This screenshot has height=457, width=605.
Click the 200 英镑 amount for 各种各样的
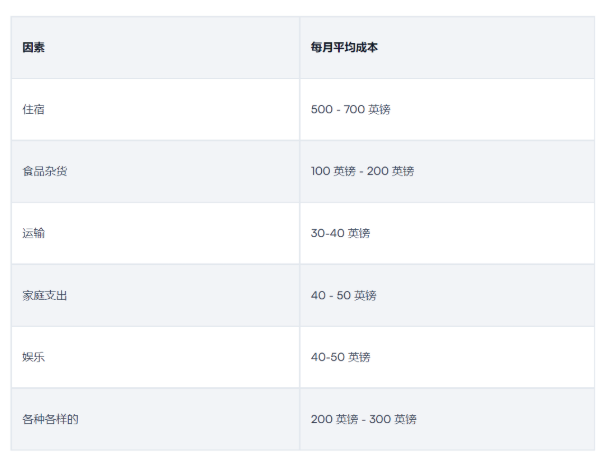[334, 419]
